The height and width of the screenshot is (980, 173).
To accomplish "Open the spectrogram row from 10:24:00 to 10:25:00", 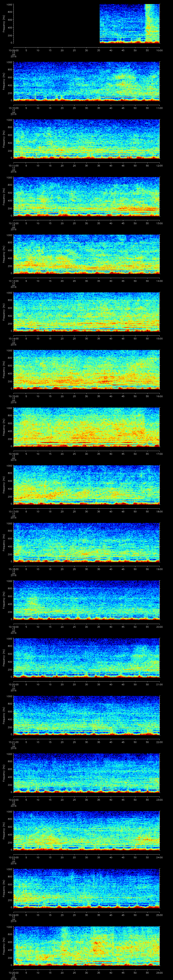I will (86, 888).
